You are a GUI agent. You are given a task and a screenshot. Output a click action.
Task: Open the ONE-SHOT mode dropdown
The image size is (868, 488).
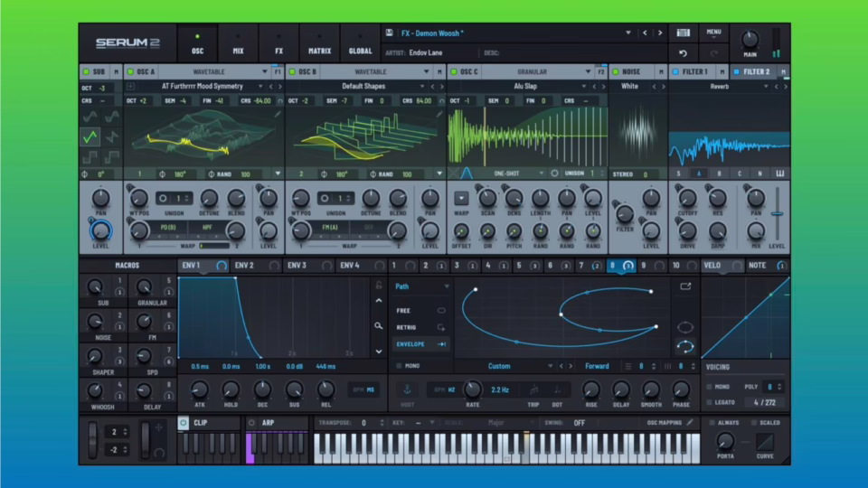pos(542,174)
